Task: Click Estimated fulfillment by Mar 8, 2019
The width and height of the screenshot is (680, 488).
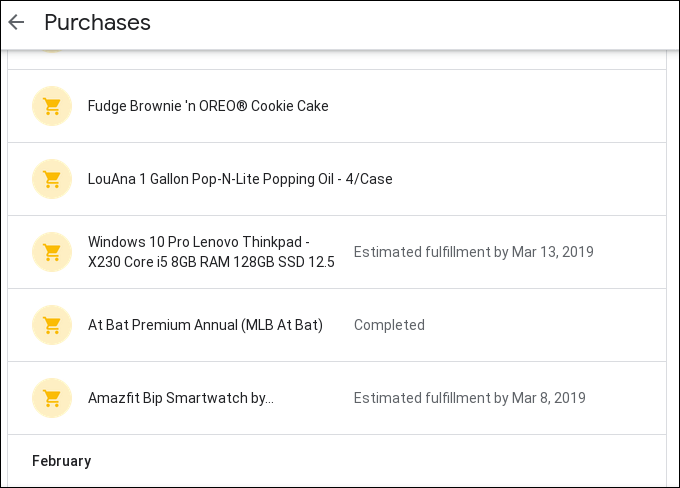Action: point(470,398)
